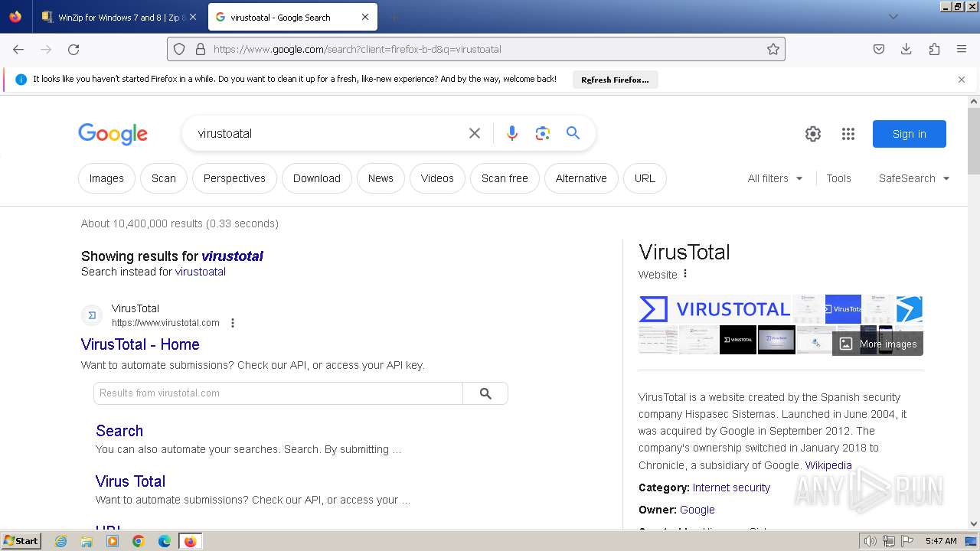Open the SafeSearch dropdown
The height and width of the screenshot is (551, 980).
(914, 178)
